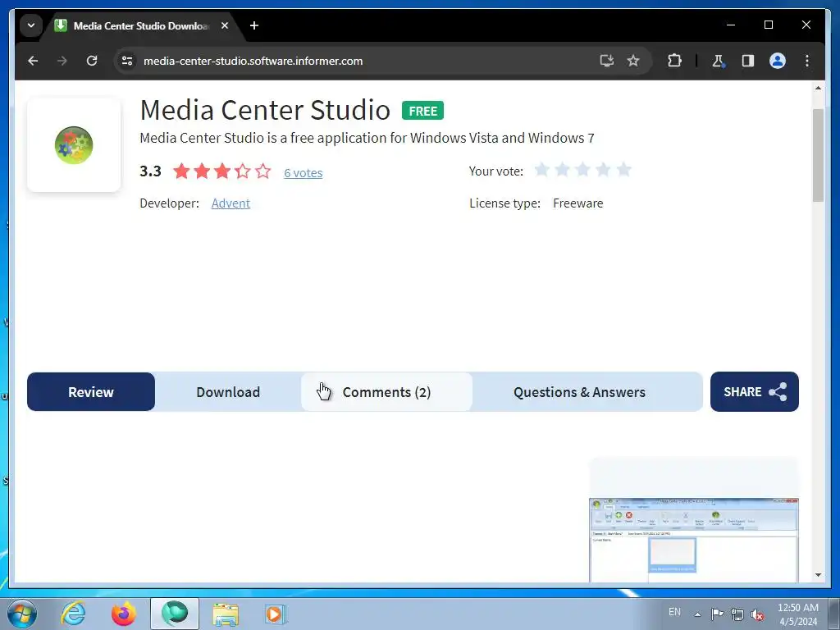Screen dimensions: 840x630
Task: Rate five stars under Your vote
Action: point(623,171)
